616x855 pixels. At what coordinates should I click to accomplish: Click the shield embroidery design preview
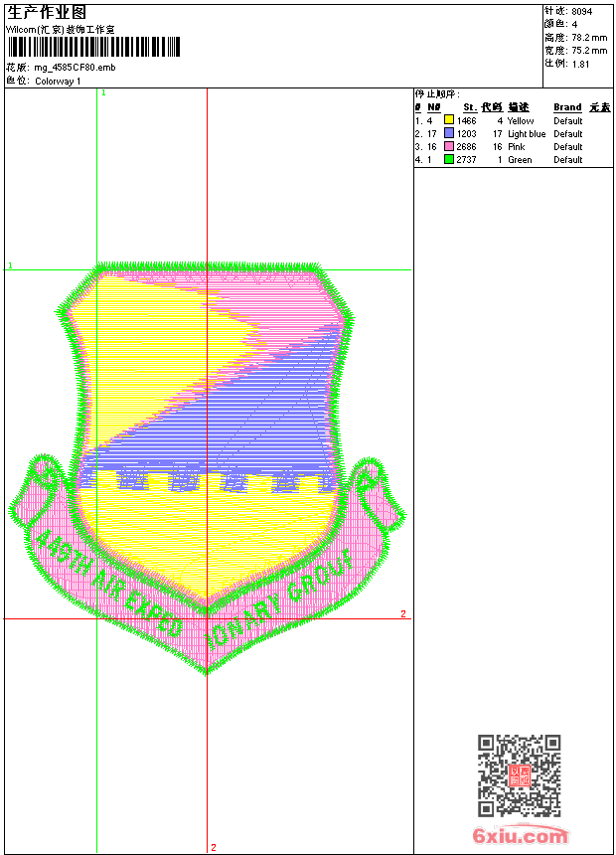[x=206, y=468]
